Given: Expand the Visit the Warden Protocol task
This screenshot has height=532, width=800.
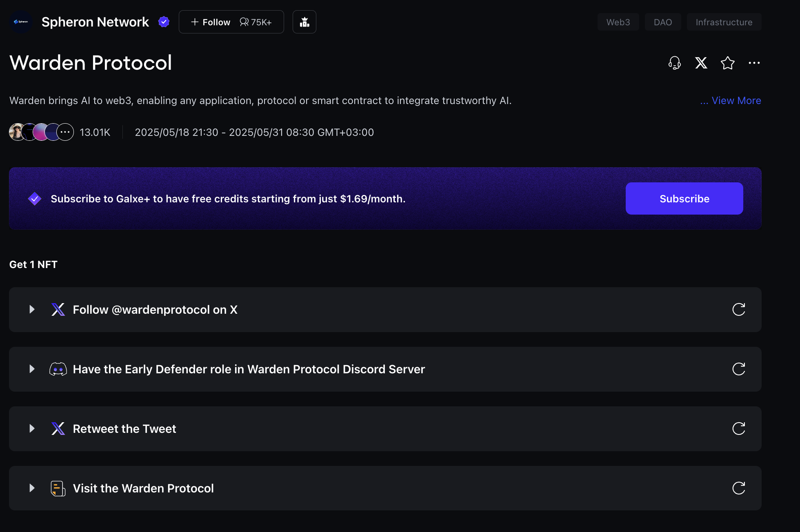Looking at the screenshot, I should [x=32, y=488].
